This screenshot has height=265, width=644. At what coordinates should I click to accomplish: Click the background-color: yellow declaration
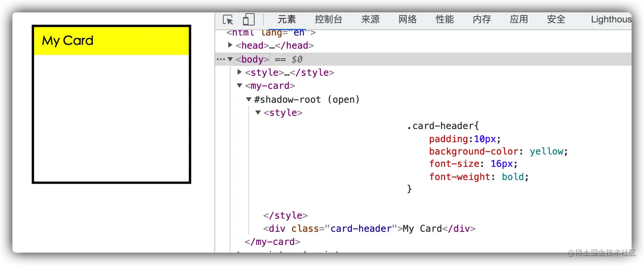pos(499,151)
